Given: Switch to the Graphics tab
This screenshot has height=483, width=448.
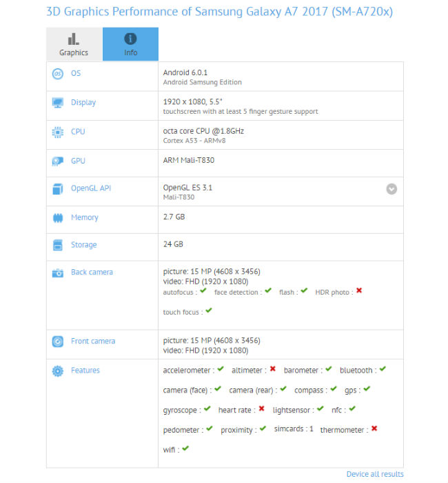Looking at the screenshot, I should pos(74,44).
